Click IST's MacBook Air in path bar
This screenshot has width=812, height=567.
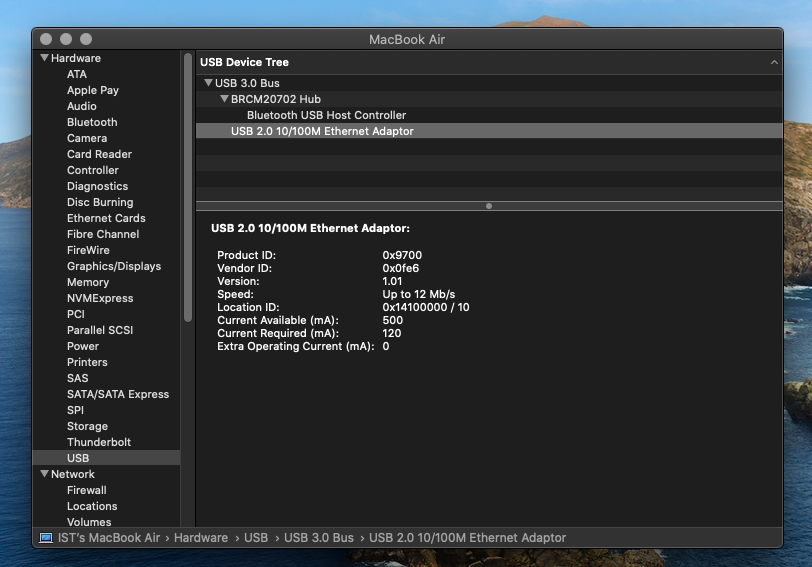[109, 538]
